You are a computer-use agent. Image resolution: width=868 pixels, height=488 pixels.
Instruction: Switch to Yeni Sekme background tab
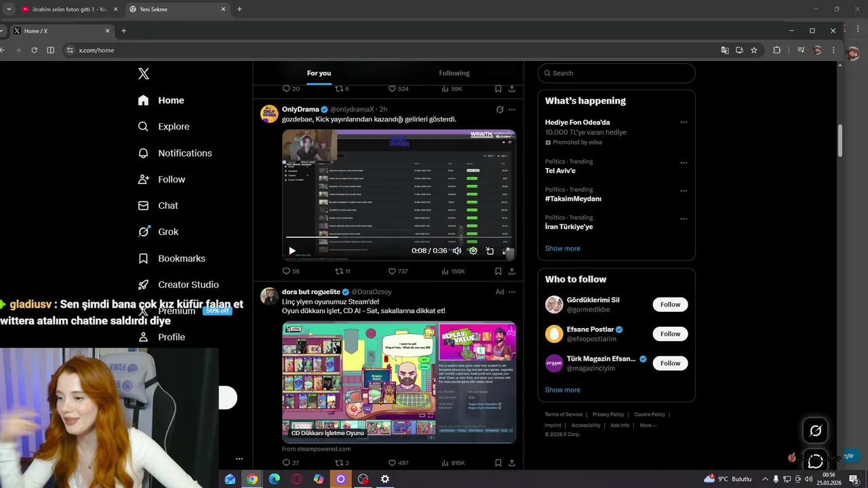176,9
